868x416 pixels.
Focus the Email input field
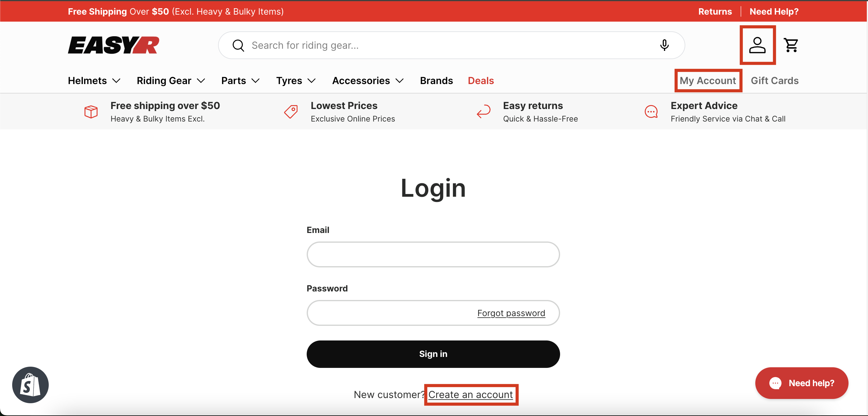point(433,254)
